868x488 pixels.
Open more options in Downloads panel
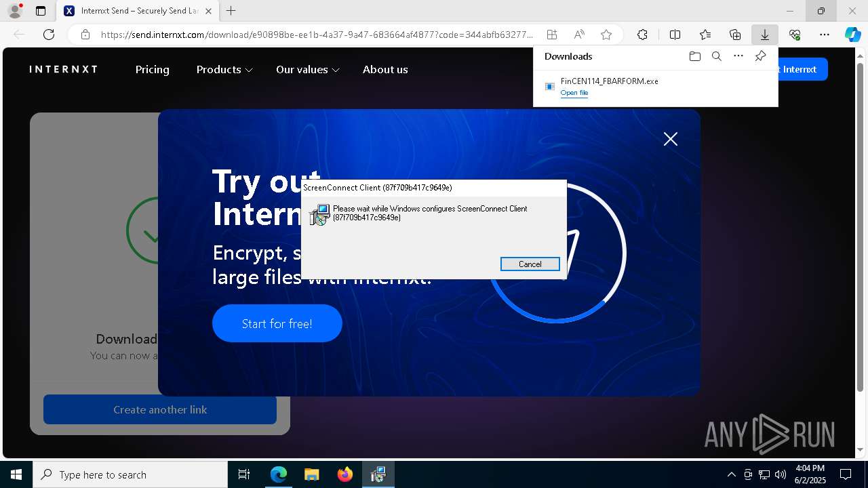coord(738,56)
